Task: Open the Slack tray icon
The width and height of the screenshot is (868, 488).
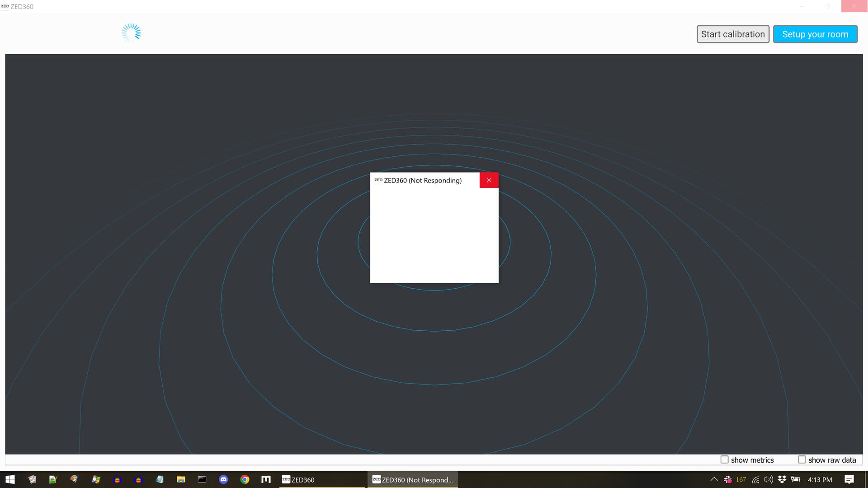Action: coord(728,479)
